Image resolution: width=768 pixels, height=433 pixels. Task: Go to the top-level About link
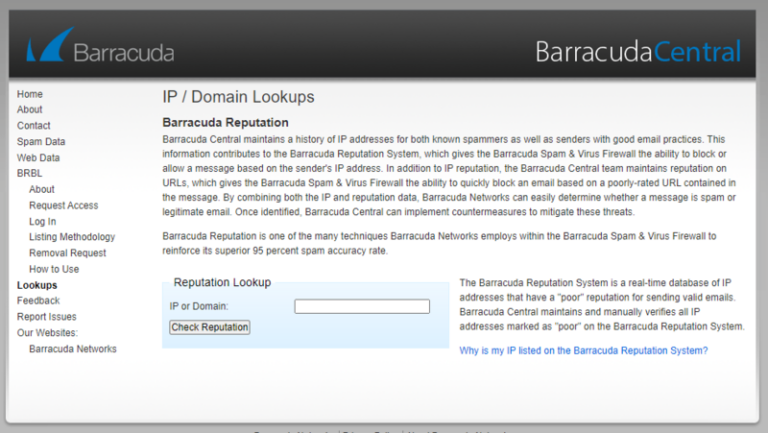30,110
